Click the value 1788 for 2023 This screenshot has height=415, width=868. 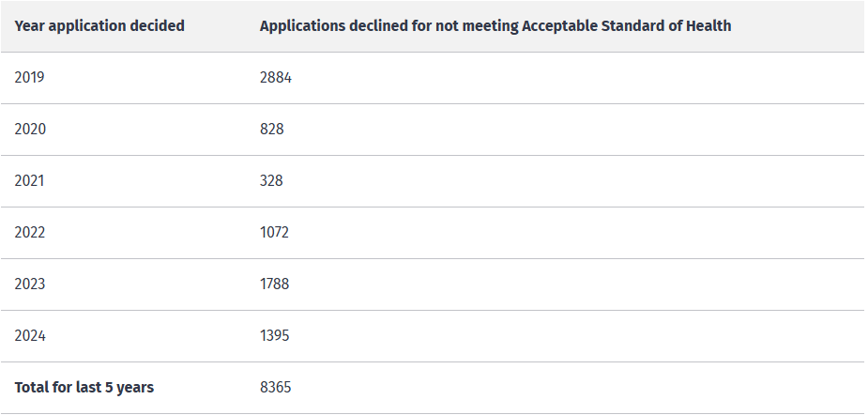point(275,284)
